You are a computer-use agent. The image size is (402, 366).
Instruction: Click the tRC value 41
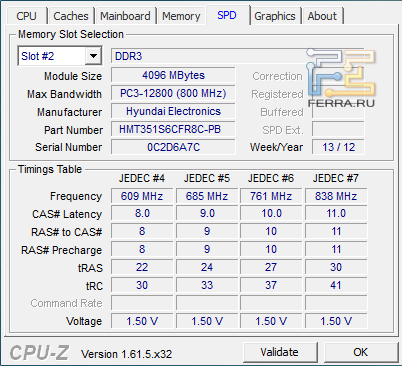click(x=336, y=285)
